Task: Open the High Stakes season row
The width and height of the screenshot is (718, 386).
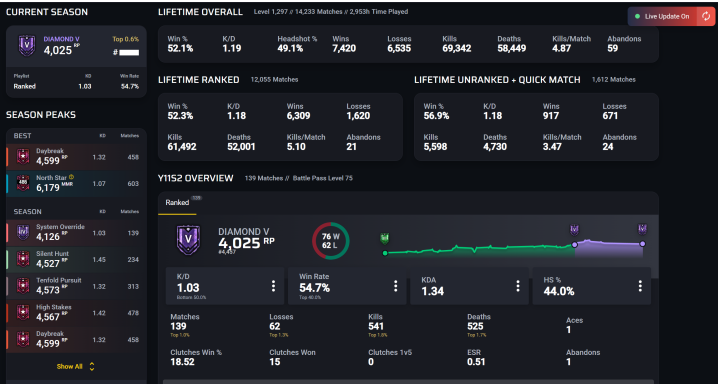Action: point(76,313)
